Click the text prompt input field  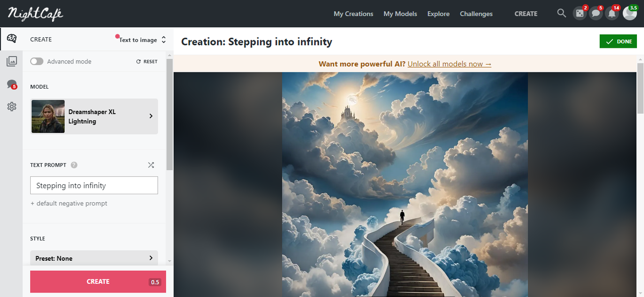tap(94, 185)
